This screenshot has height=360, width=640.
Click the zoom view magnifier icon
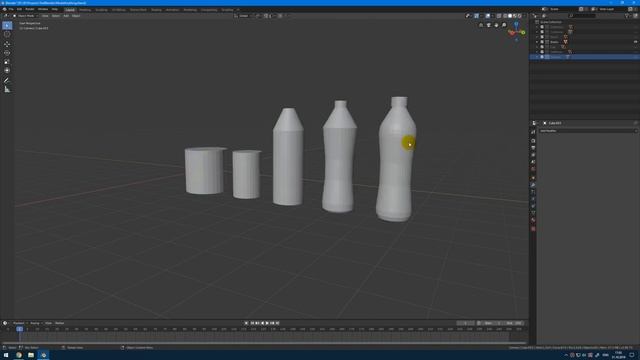tap(504, 25)
